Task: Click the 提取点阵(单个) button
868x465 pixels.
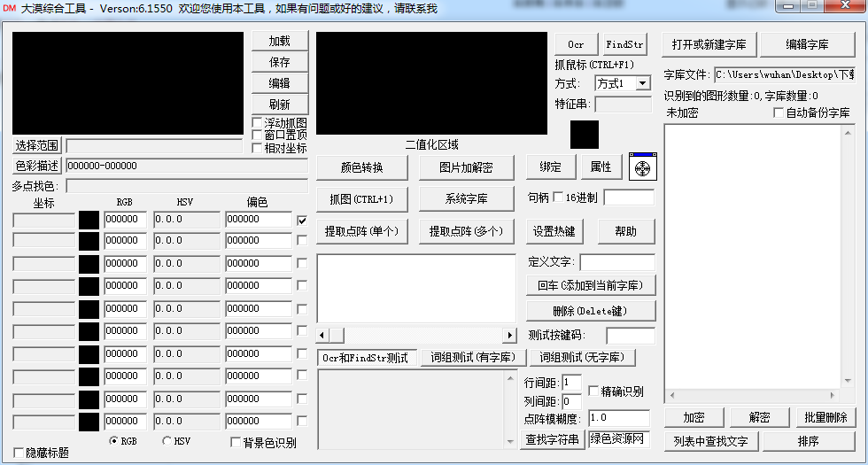Action: coord(361,231)
